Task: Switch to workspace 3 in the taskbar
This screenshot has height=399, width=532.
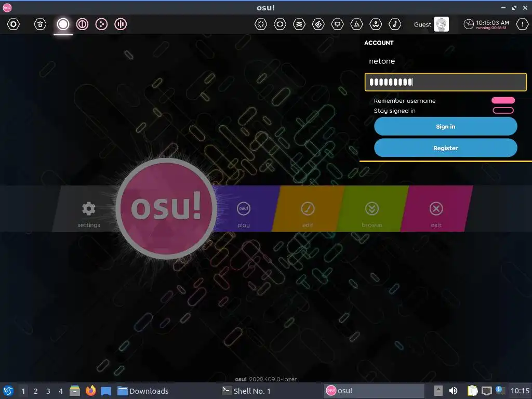Action: pos(48,391)
